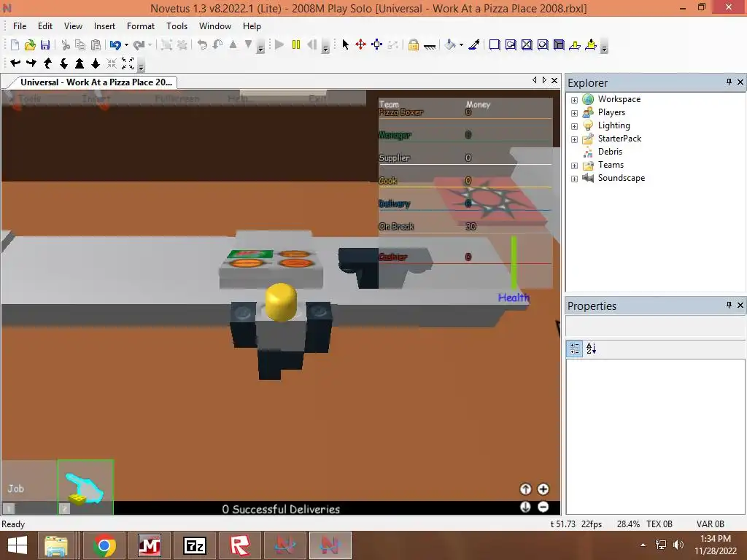Select the eyedropper color picker tool
Screen dimensions: 747x560
474,44
